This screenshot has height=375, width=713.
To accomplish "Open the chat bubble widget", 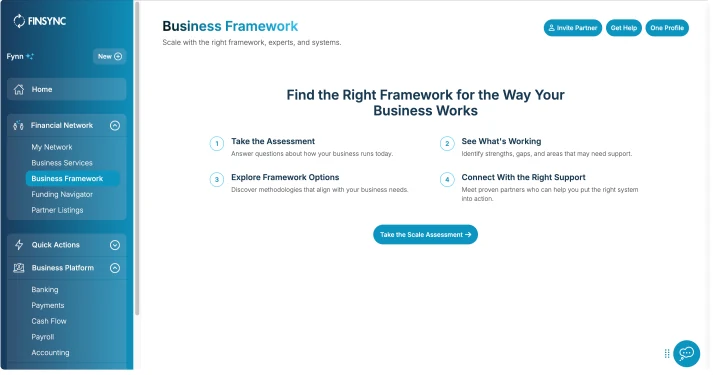I will (686, 353).
